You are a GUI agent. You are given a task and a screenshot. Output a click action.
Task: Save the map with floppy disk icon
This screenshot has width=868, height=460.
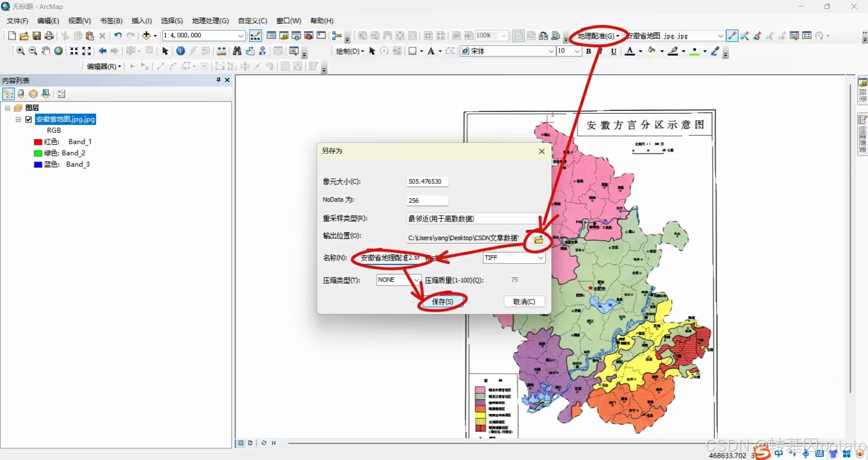pos(37,36)
